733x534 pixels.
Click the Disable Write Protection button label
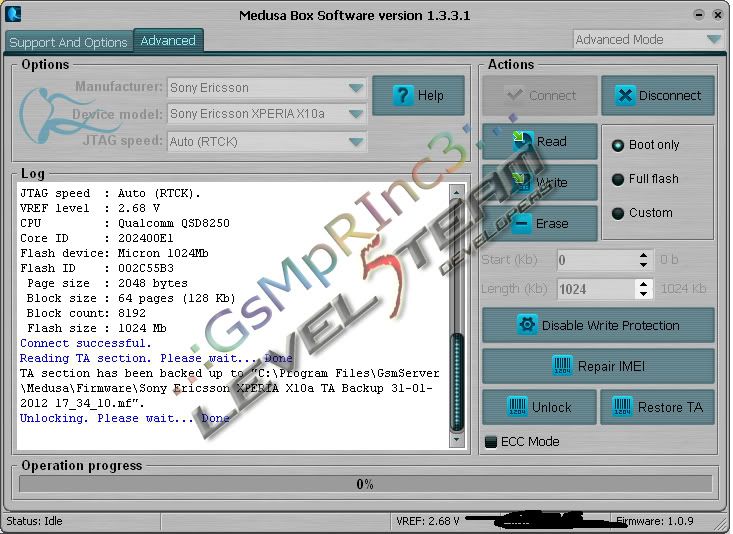[611, 325]
